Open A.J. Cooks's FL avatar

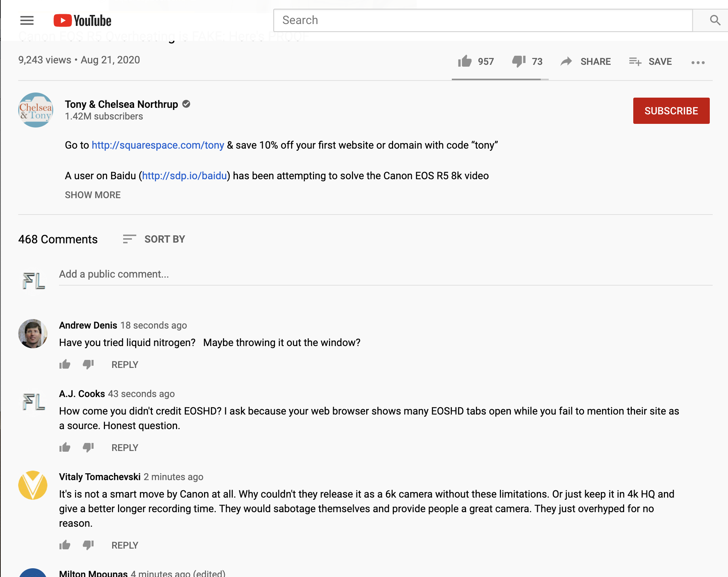(x=34, y=402)
